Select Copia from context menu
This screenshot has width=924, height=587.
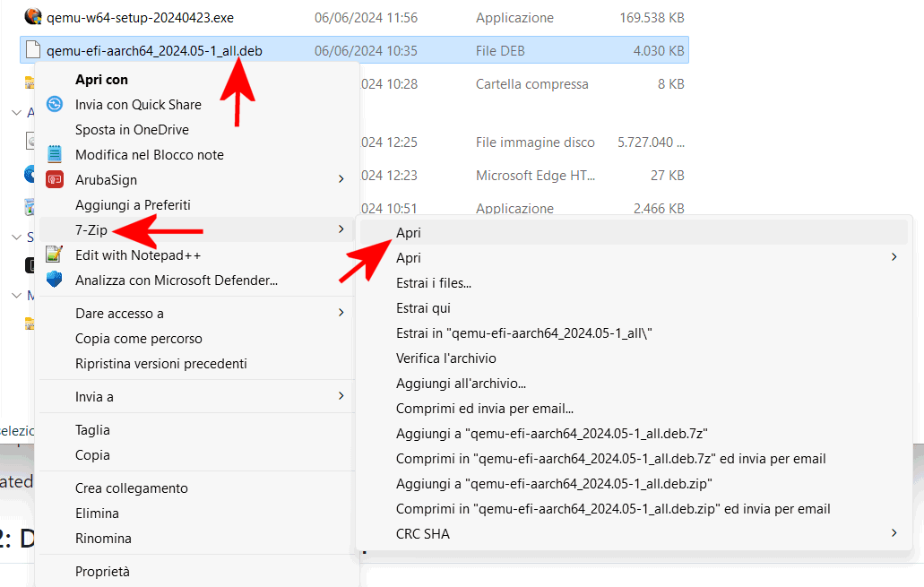pos(92,455)
